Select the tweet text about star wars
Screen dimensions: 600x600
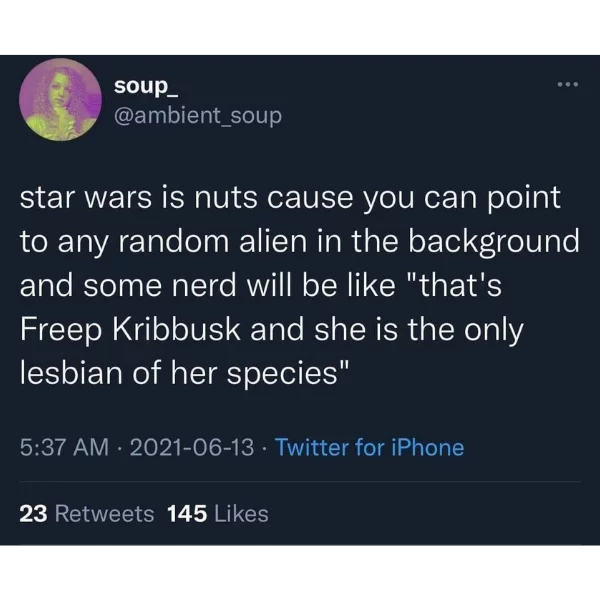pyautogui.click(x=300, y=285)
